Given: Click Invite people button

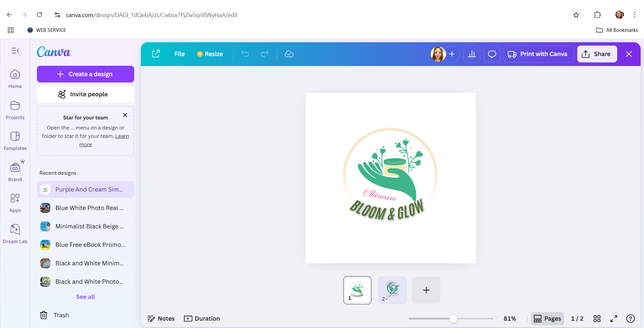Looking at the screenshot, I should pos(86,94).
